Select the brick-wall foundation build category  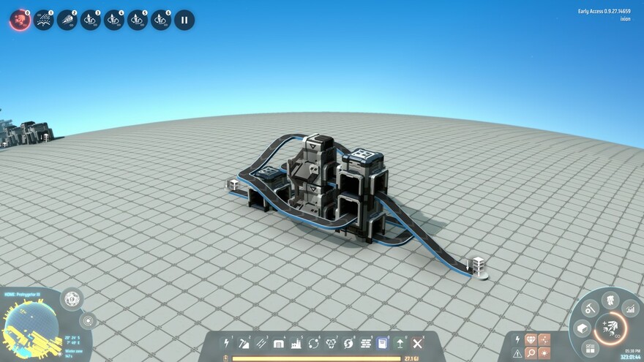365,343
